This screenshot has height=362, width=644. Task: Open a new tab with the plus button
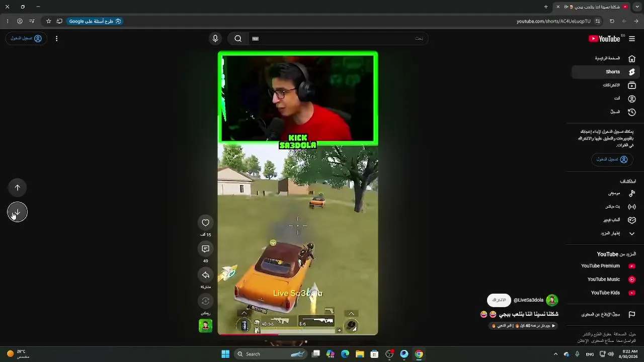(x=546, y=7)
